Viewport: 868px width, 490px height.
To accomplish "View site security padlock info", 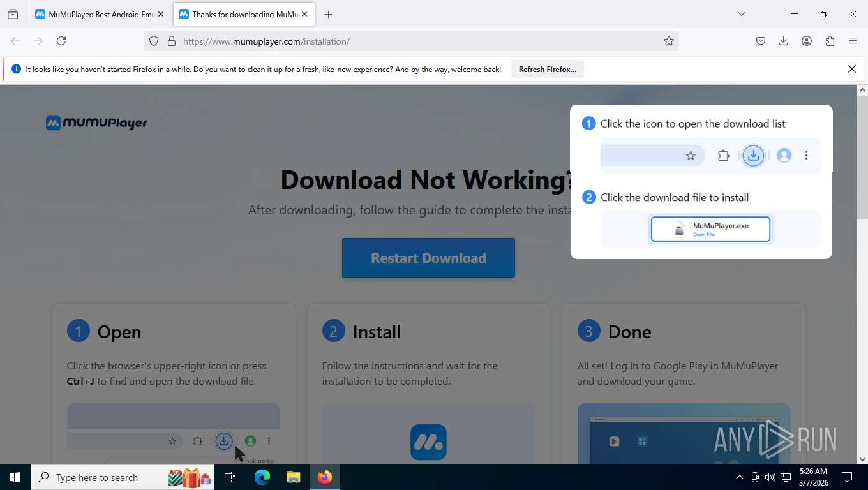I will 171,41.
